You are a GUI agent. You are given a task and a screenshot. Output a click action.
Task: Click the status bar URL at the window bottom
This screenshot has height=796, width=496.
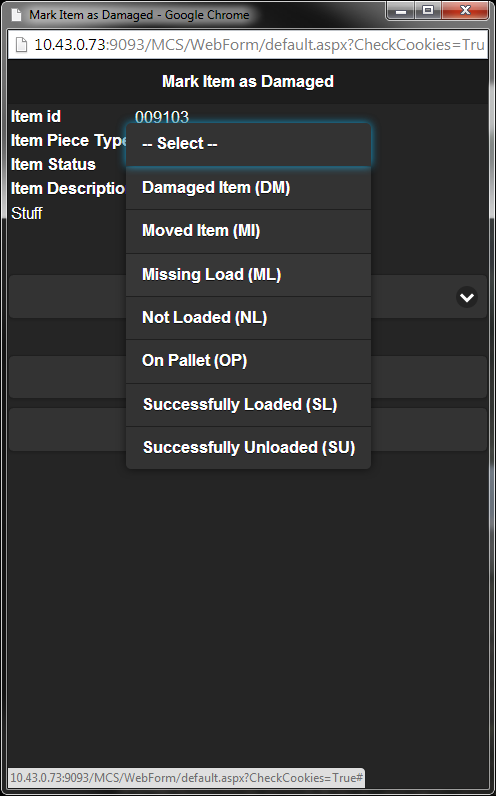pos(186,778)
